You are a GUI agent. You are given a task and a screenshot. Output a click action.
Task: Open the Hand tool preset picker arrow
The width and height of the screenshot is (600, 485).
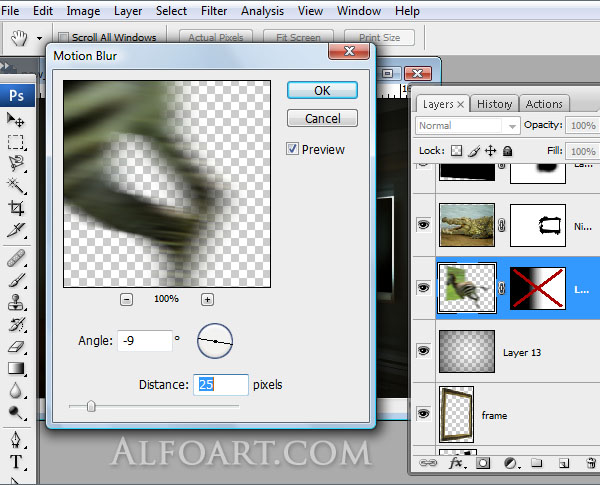[39, 38]
